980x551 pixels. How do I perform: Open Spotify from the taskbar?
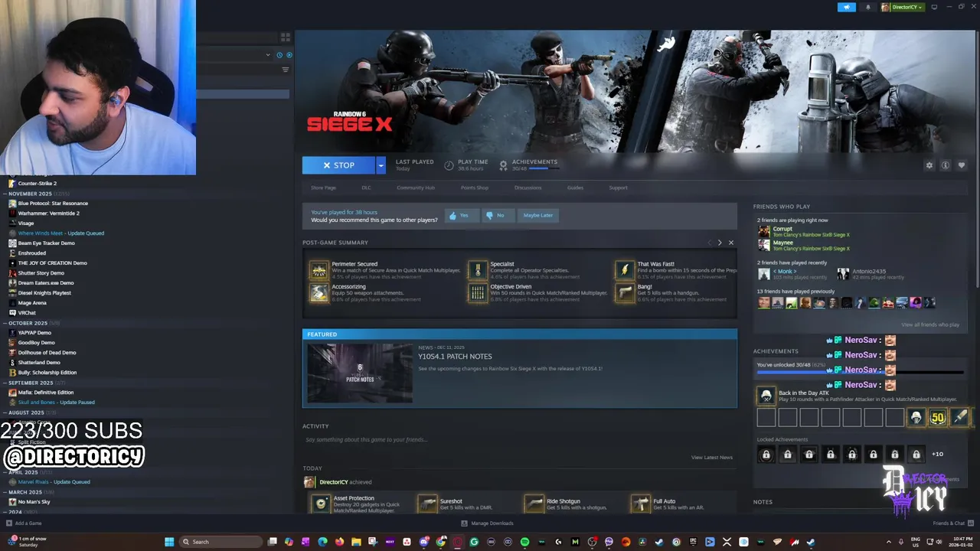coord(524,542)
